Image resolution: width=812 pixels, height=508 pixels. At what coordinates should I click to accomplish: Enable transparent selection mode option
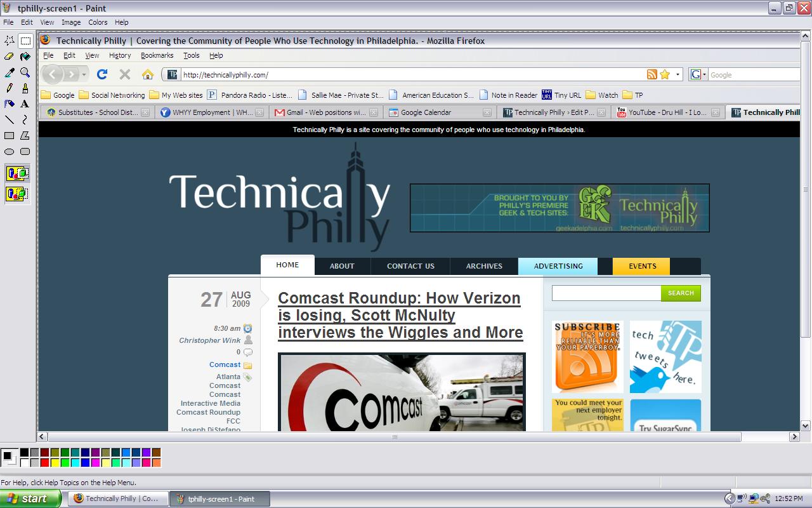tap(17, 194)
